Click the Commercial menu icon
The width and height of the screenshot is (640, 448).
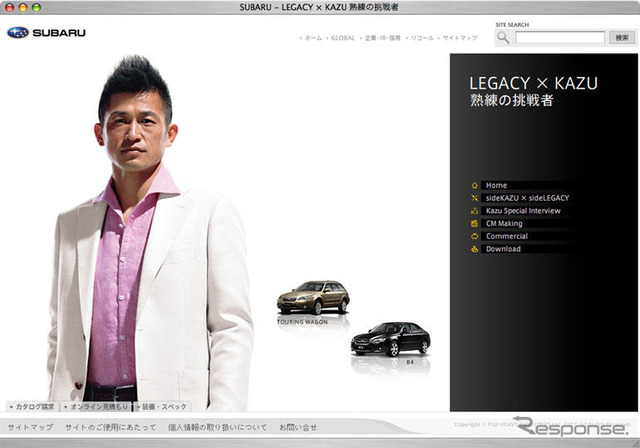(474, 236)
